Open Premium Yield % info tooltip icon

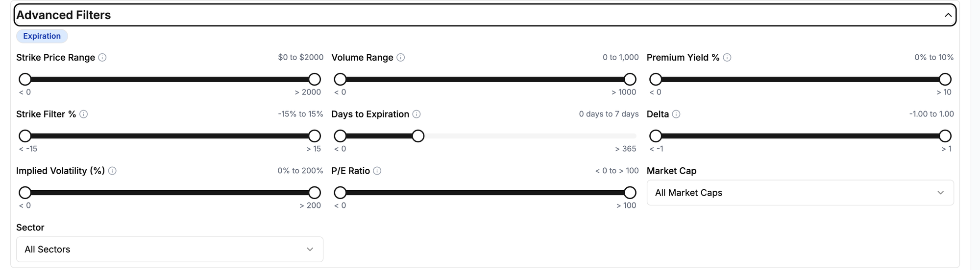click(x=727, y=57)
